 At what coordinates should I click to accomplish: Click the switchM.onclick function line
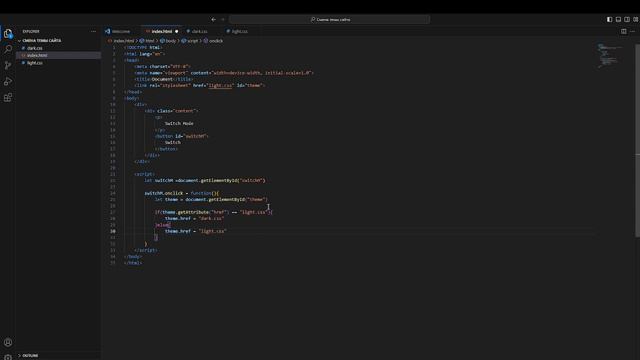click(182, 193)
